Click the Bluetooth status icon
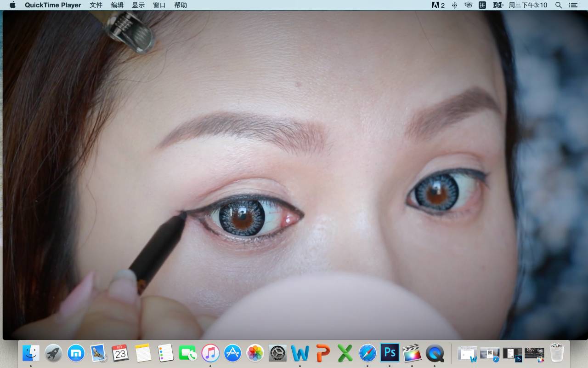 click(x=454, y=5)
